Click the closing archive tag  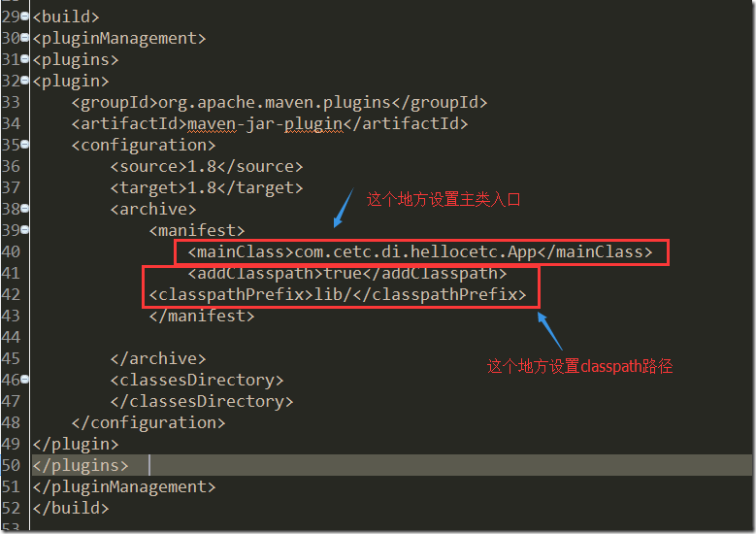[157, 358]
